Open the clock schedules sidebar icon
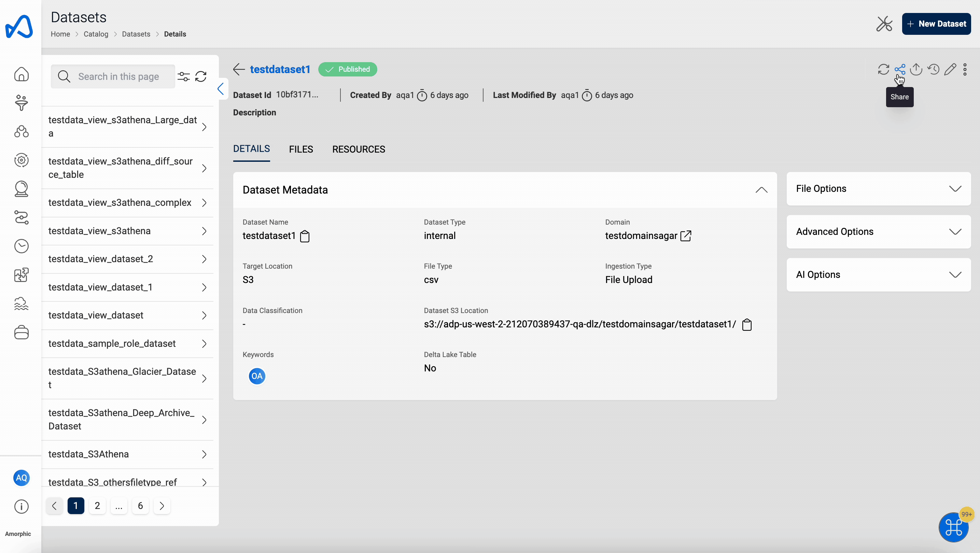This screenshot has height=553, width=980. point(21,246)
